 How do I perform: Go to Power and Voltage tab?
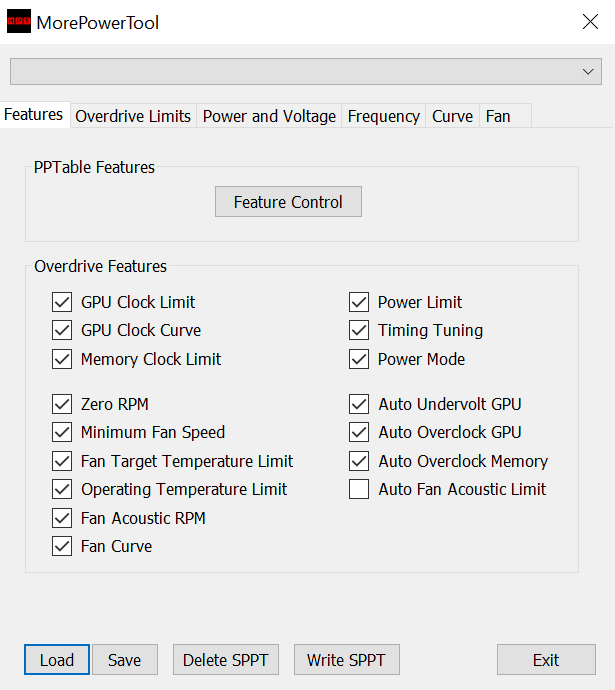coord(269,117)
